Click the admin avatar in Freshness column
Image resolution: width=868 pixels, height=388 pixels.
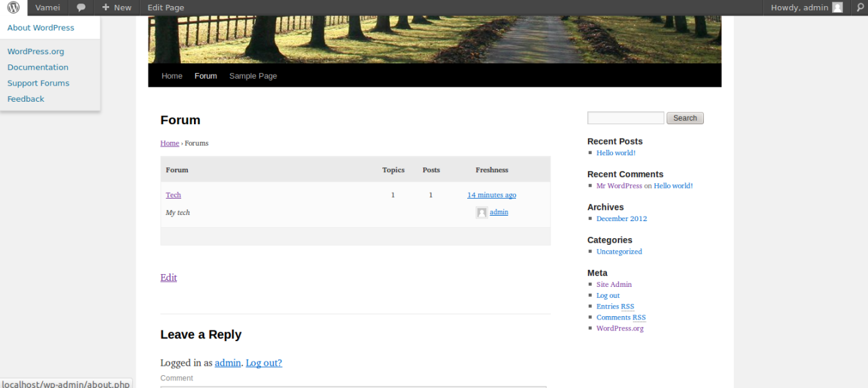(481, 212)
